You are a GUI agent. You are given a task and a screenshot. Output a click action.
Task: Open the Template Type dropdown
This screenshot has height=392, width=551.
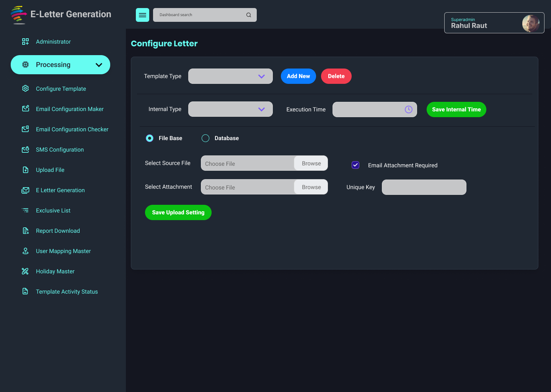(230, 76)
